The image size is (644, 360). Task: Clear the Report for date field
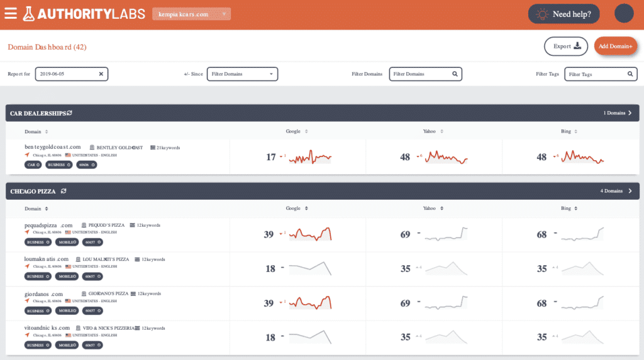101,74
